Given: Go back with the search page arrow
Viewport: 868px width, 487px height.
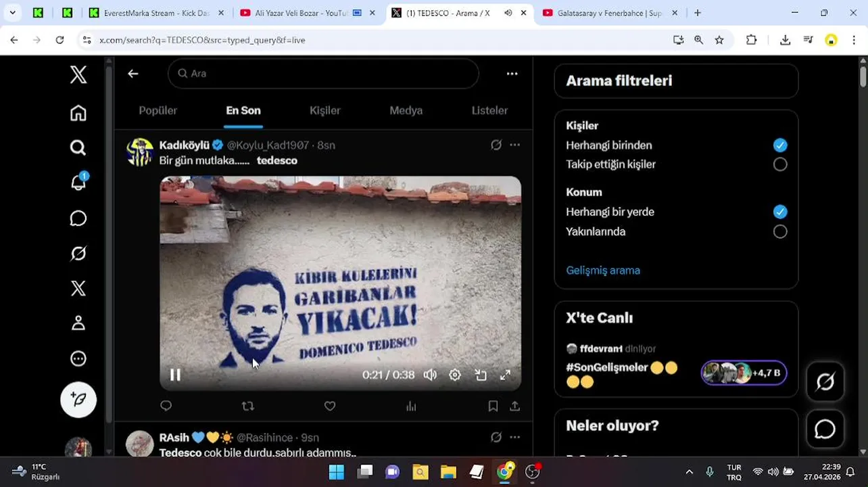Looking at the screenshot, I should (133, 74).
